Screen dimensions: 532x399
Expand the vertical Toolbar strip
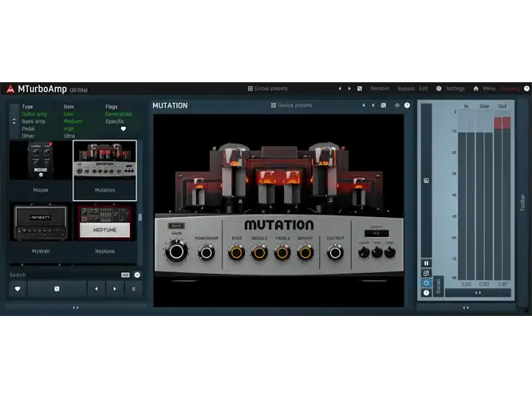pyautogui.click(x=523, y=203)
